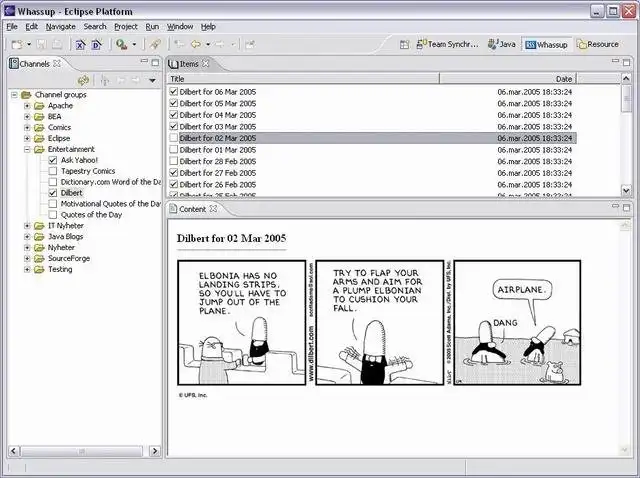The image size is (640, 478).
Task: Close the Content view tab
Action: (x=213, y=209)
